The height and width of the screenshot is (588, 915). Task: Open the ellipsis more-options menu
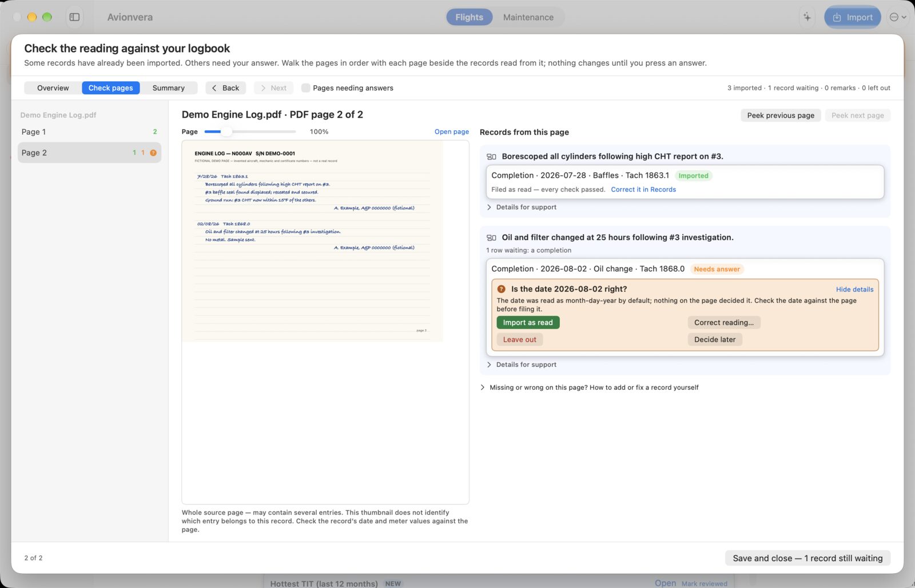[x=897, y=17]
